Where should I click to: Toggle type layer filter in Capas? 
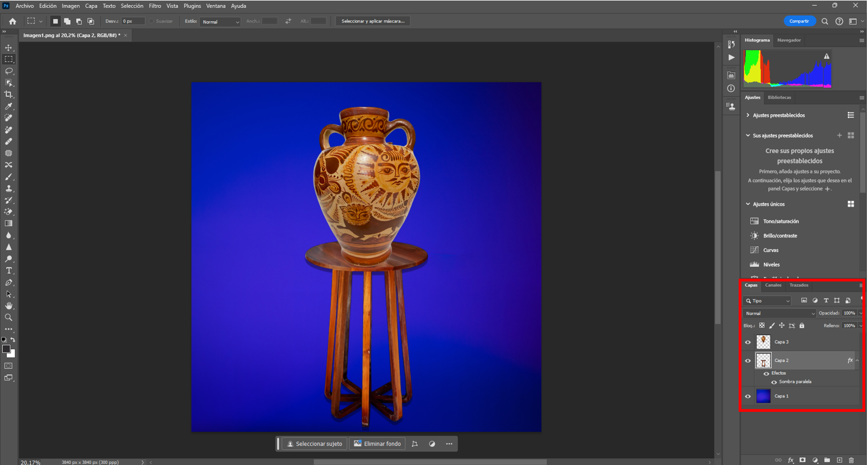[826, 300]
